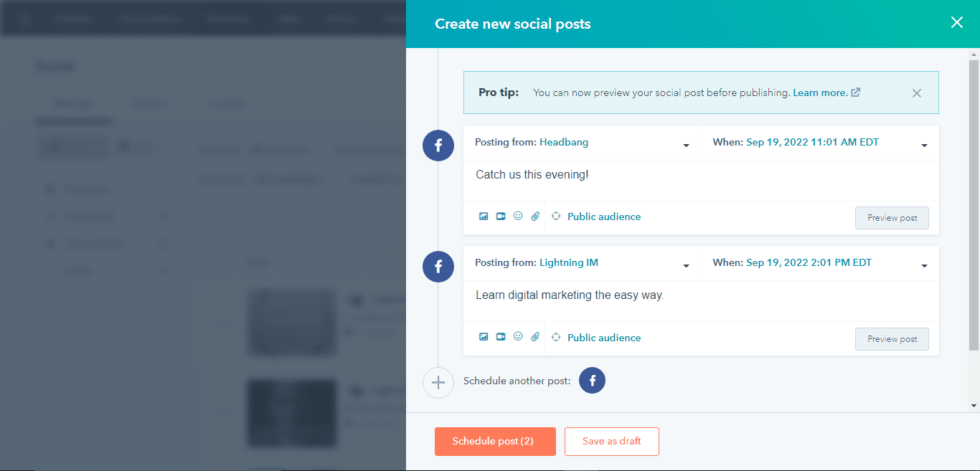Viewport: 980px width, 471px height.
Task: Open the When dropdown for the first post
Action: tap(924, 142)
